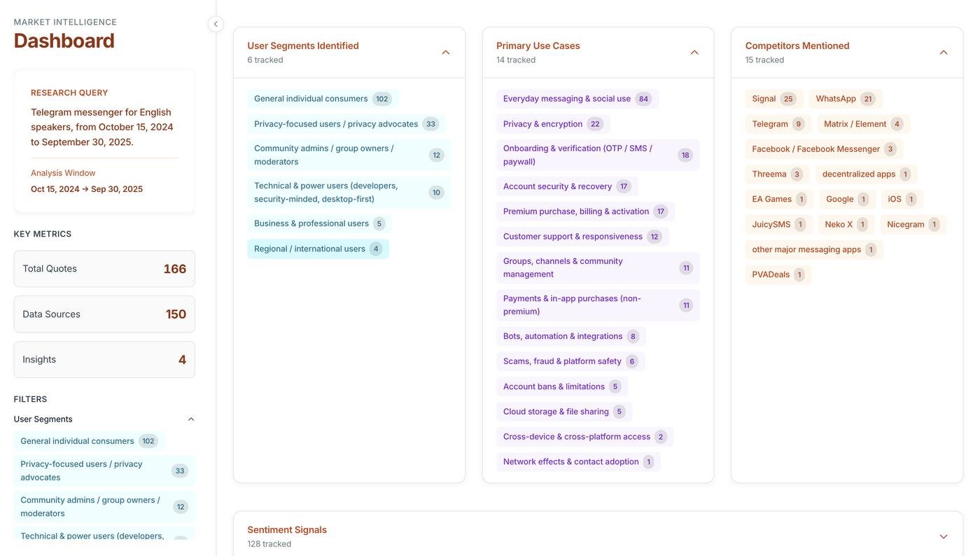Screen dimensions: 980x556
Task: Collapse the sidebar with the chevron button
Action: (x=216, y=24)
